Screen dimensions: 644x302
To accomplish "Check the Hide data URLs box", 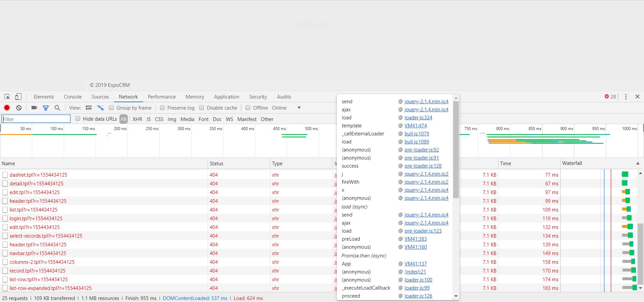I will (x=77, y=118).
